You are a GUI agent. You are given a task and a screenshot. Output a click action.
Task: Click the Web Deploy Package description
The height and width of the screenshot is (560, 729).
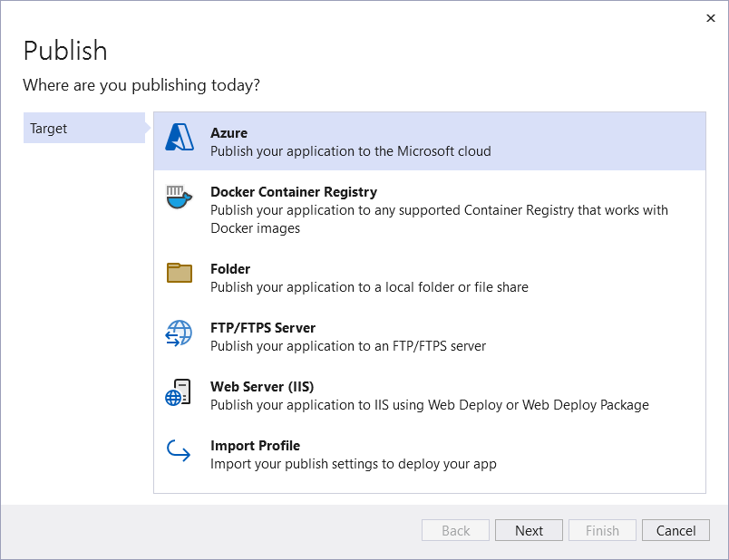coord(430,405)
